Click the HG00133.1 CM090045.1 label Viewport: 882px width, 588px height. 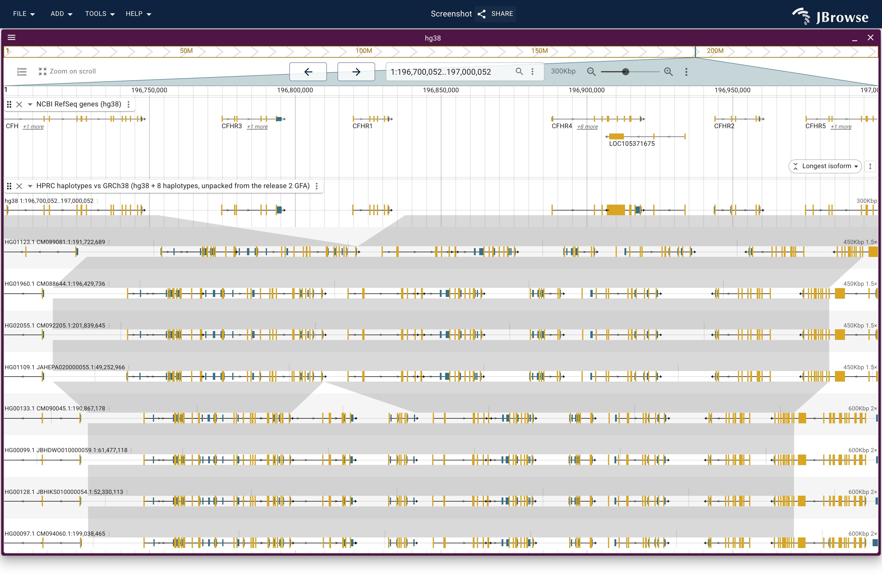[x=55, y=408]
